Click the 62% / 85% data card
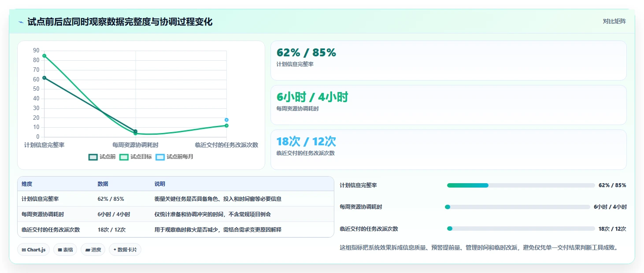Image resolution: width=644 pixels, height=273 pixels. point(448,61)
